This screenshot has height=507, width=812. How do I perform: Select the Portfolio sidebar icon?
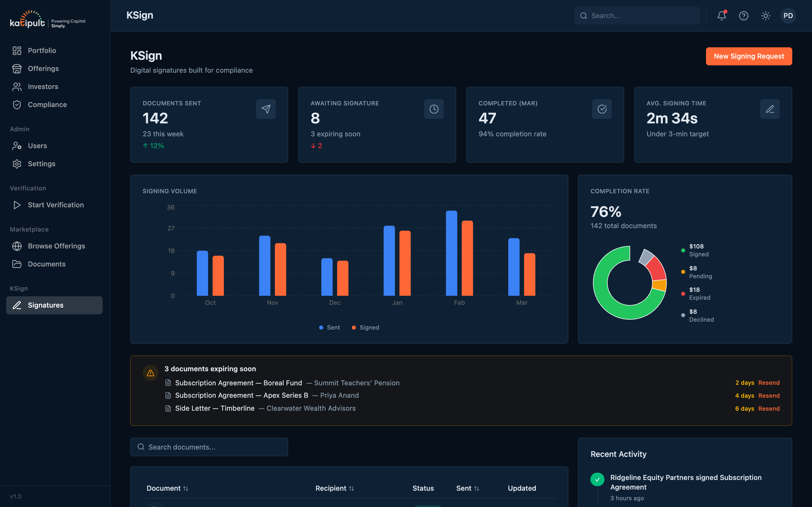17,50
